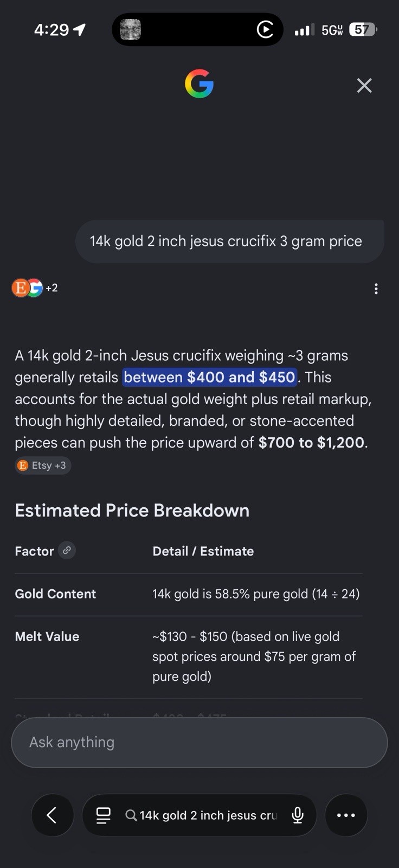Image resolution: width=399 pixels, height=868 pixels.
Task: Tap the Google G logo
Action: 199,84
